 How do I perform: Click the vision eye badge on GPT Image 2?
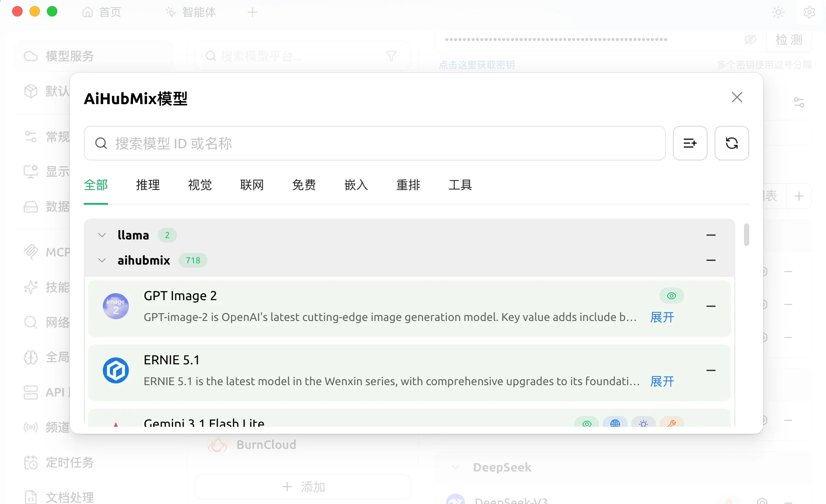(x=672, y=296)
